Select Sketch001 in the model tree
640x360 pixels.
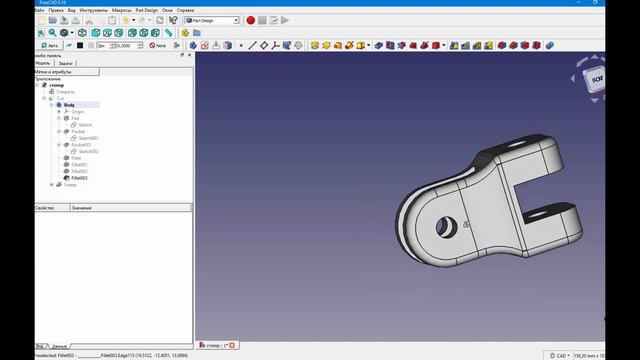click(x=88, y=138)
